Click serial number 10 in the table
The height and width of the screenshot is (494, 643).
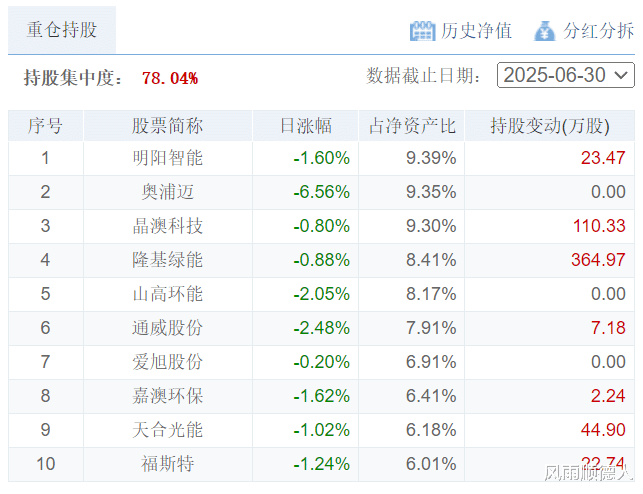(46, 464)
